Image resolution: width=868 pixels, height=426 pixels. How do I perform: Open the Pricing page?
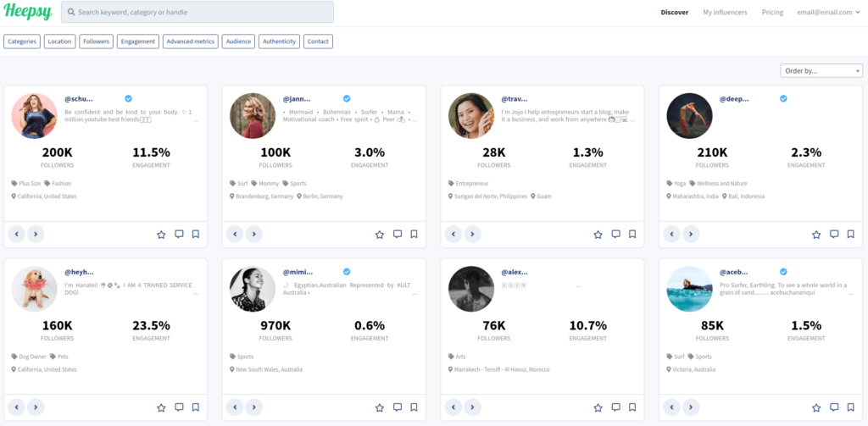772,13
